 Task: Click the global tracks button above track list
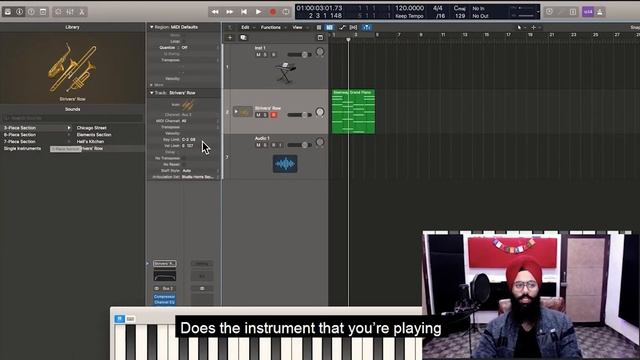pos(320,38)
